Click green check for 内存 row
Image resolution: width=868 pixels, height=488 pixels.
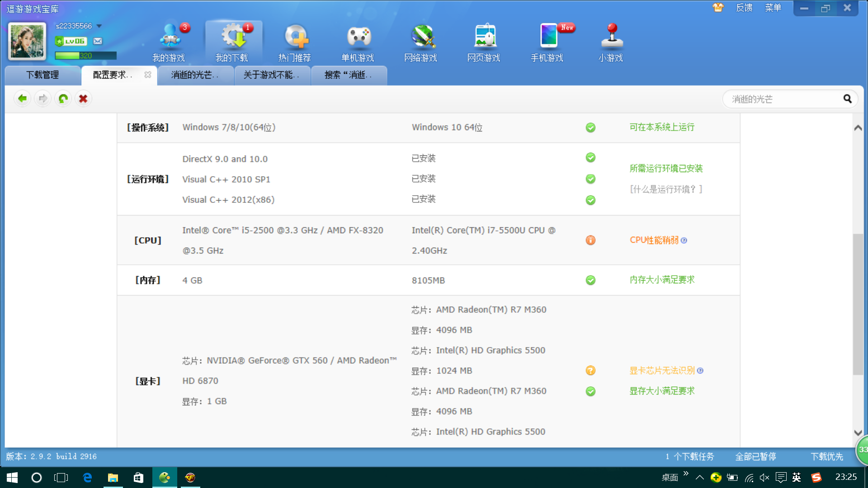click(x=590, y=280)
